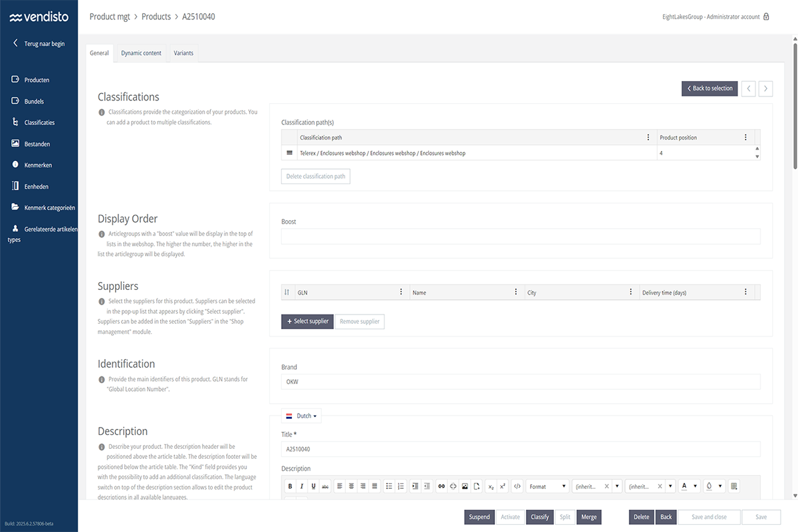This screenshot has height=532, width=798.
Task: Click the view HTML source icon
Action: (x=517, y=486)
